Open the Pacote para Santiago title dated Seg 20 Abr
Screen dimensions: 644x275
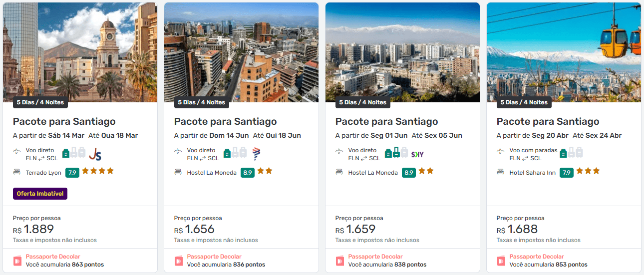pos(548,121)
